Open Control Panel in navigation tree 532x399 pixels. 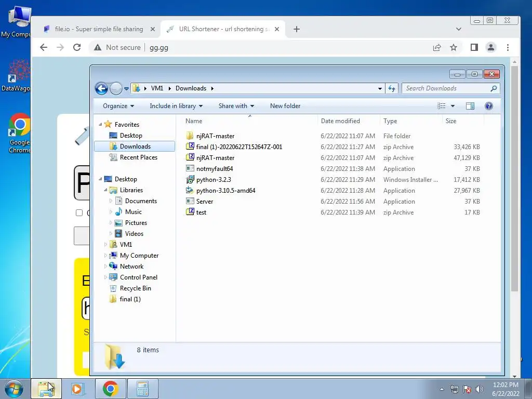[x=138, y=277]
